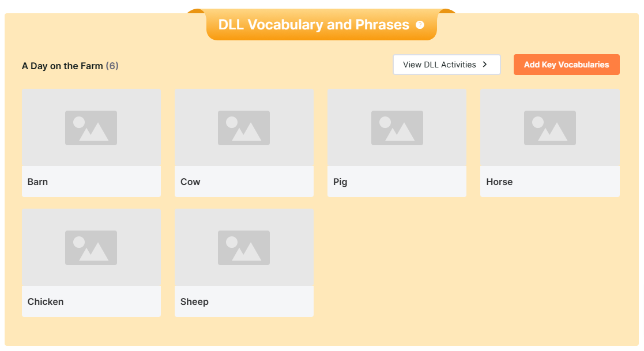Click the Horse image placeholder icon
This screenshot has width=644, height=351.
(550, 128)
